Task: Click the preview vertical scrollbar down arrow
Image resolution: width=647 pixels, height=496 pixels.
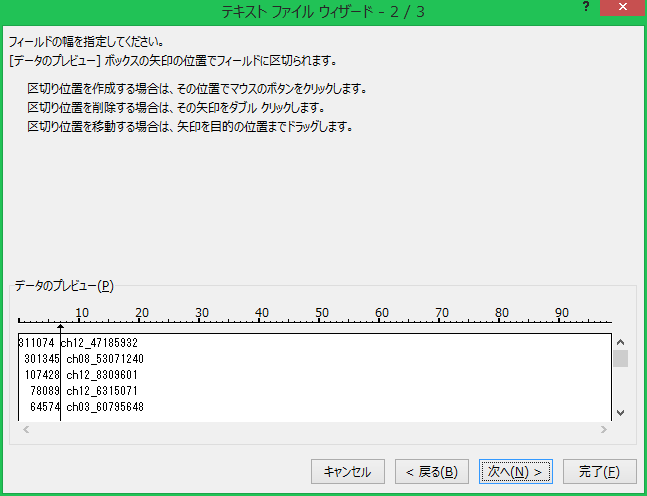Action: (x=621, y=412)
